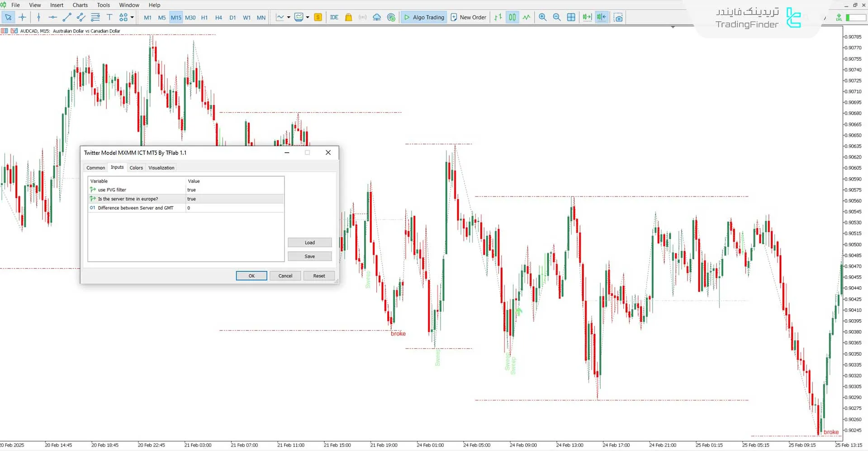The image size is (868, 451).
Task: Switch to the Colors tab
Action: coord(136,168)
